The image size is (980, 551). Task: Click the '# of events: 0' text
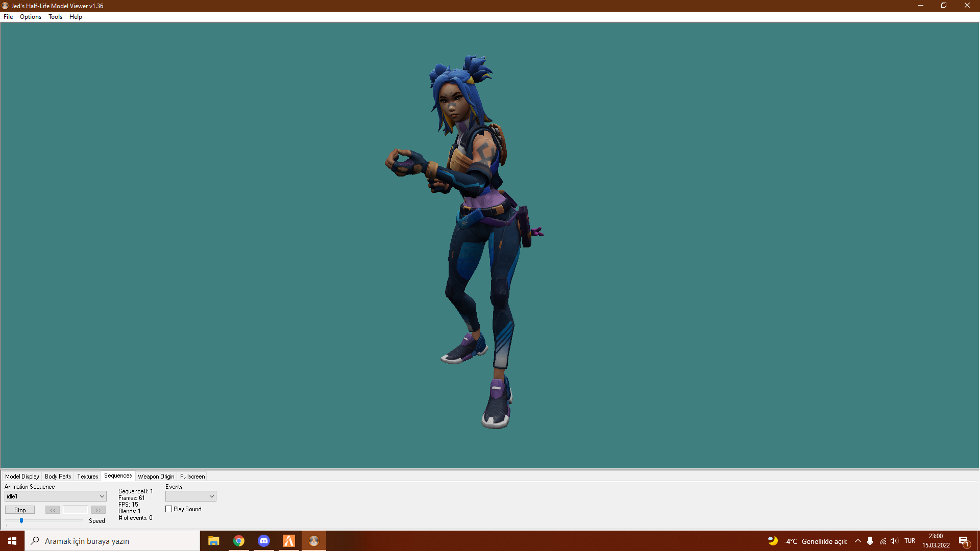point(135,518)
